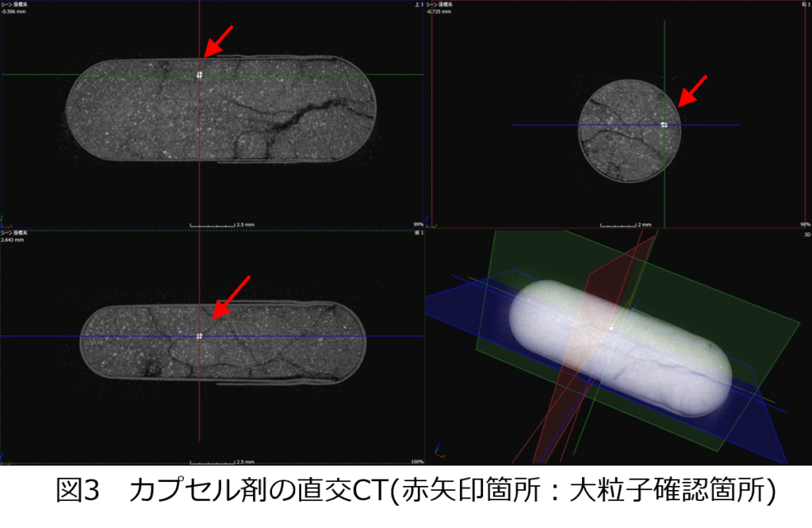Click the crosshair center marker in the bottom-left slice view
This screenshot has width=812, height=528.
200,336
